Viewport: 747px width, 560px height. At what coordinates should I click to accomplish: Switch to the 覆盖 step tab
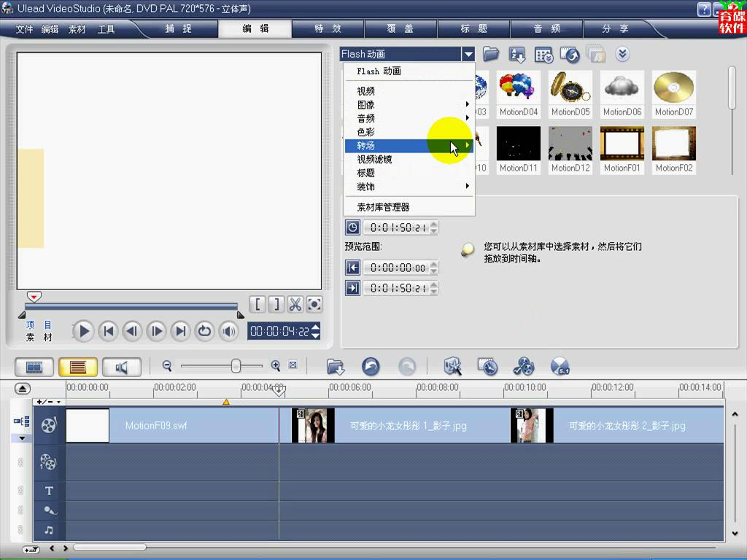click(400, 28)
